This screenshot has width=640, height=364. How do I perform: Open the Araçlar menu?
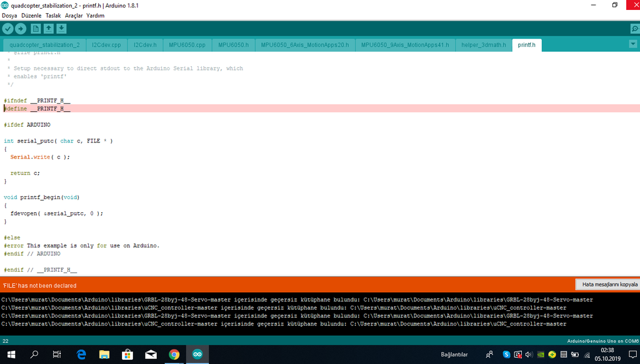click(74, 16)
